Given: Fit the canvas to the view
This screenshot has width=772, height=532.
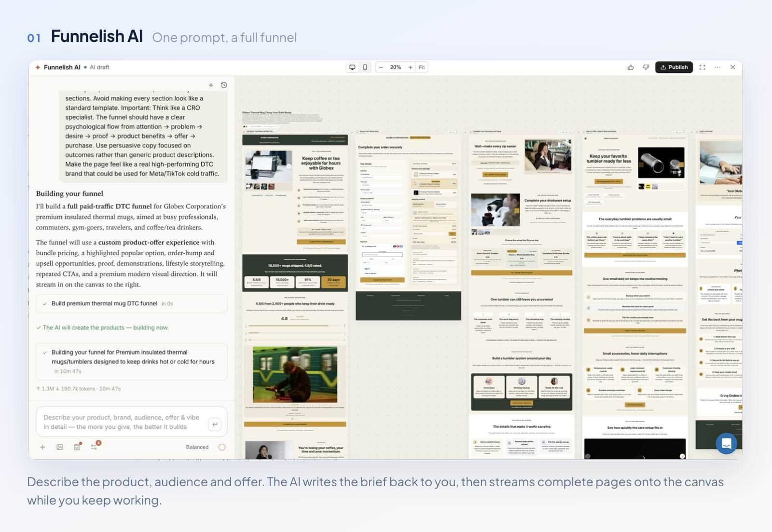Looking at the screenshot, I should coord(422,68).
